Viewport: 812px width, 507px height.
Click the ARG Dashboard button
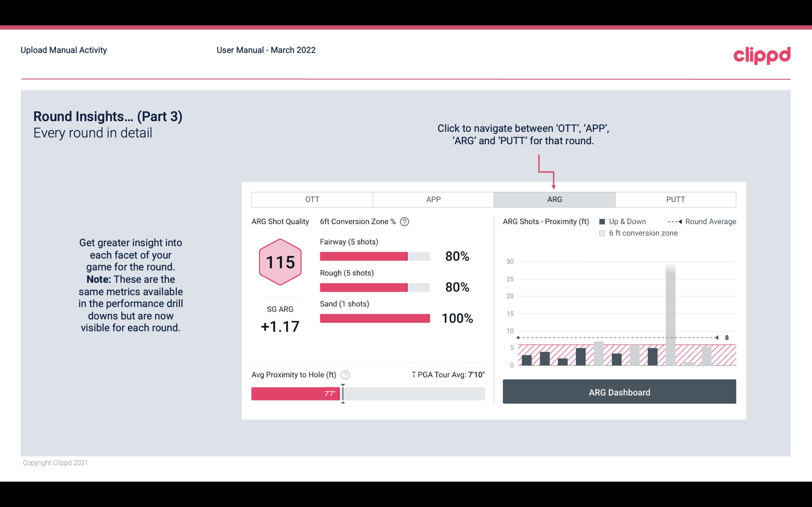tap(619, 392)
